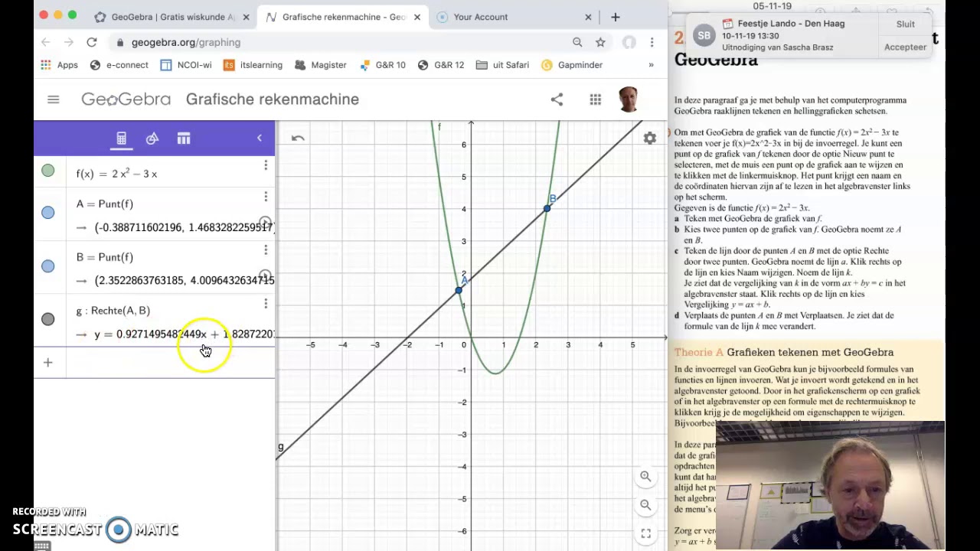Dismiss notification with Sluit button
This screenshot has width=980, height=551.
click(x=906, y=24)
